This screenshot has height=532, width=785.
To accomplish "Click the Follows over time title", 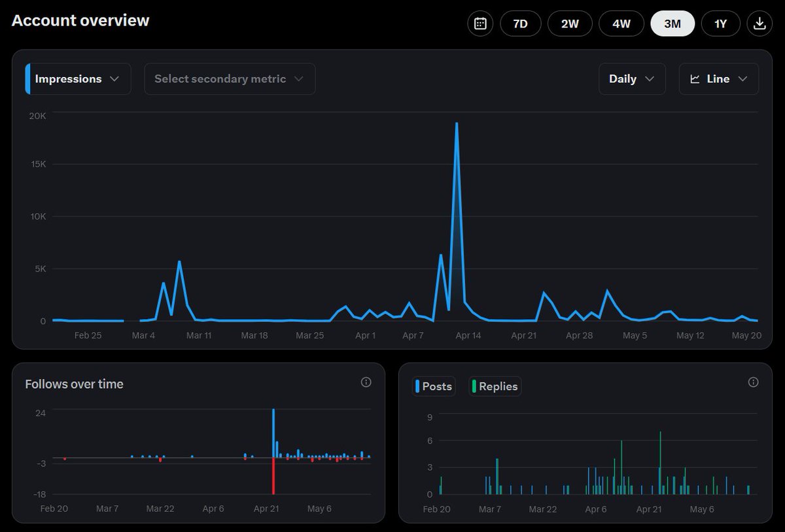I will (74, 384).
